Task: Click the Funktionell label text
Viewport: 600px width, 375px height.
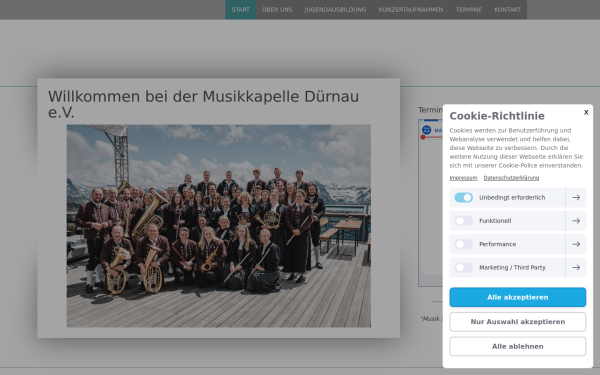Action: (x=495, y=221)
